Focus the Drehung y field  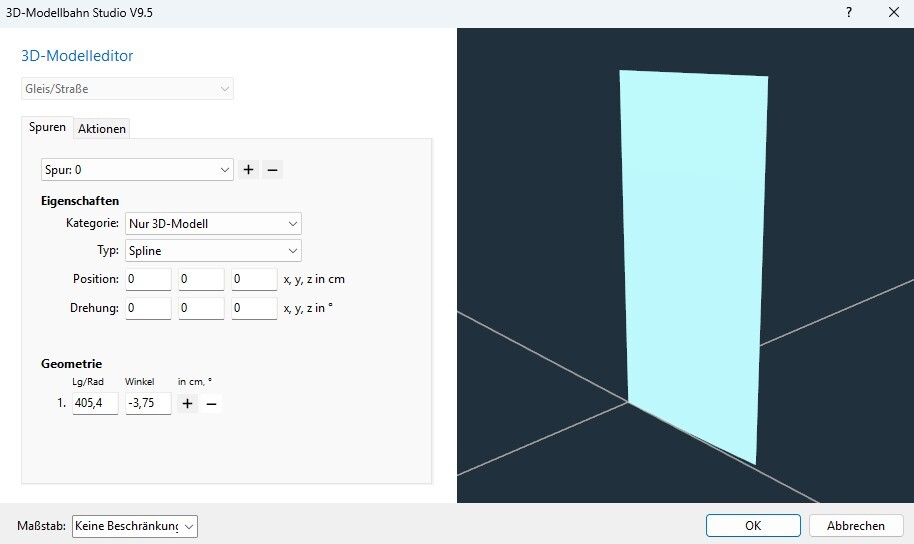point(201,308)
